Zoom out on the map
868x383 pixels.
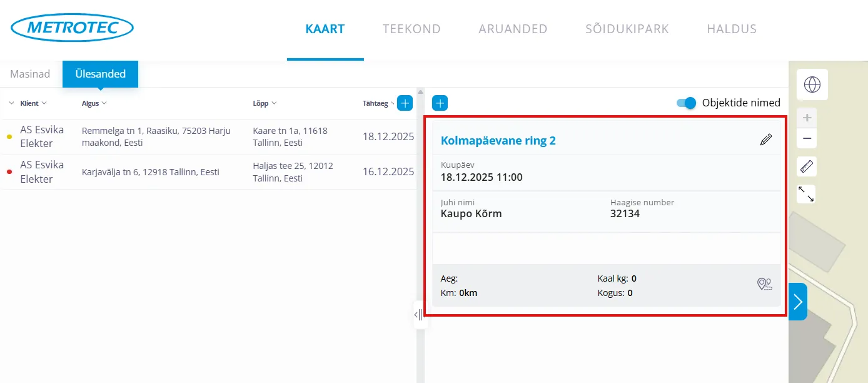coord(807,138)
